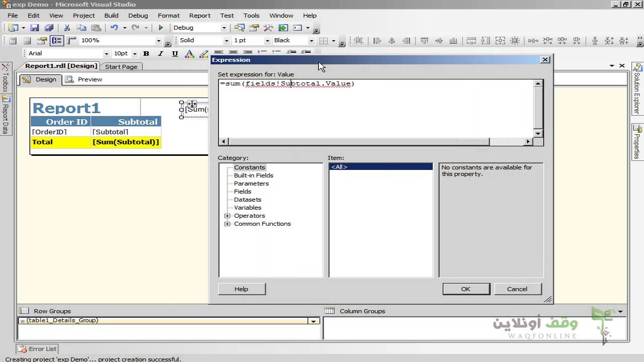Click the Copy icon in the toolbar

pos(81,28)
